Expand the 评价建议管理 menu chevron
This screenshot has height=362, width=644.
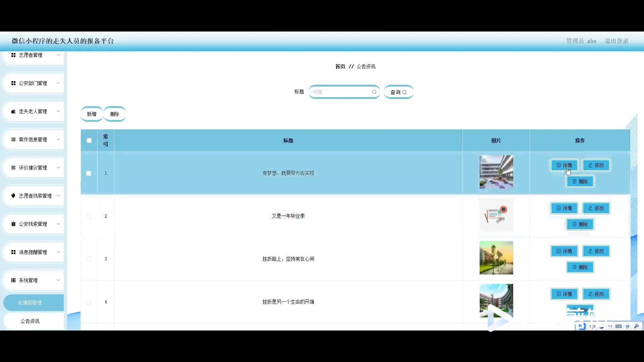(x=58, y=168)
